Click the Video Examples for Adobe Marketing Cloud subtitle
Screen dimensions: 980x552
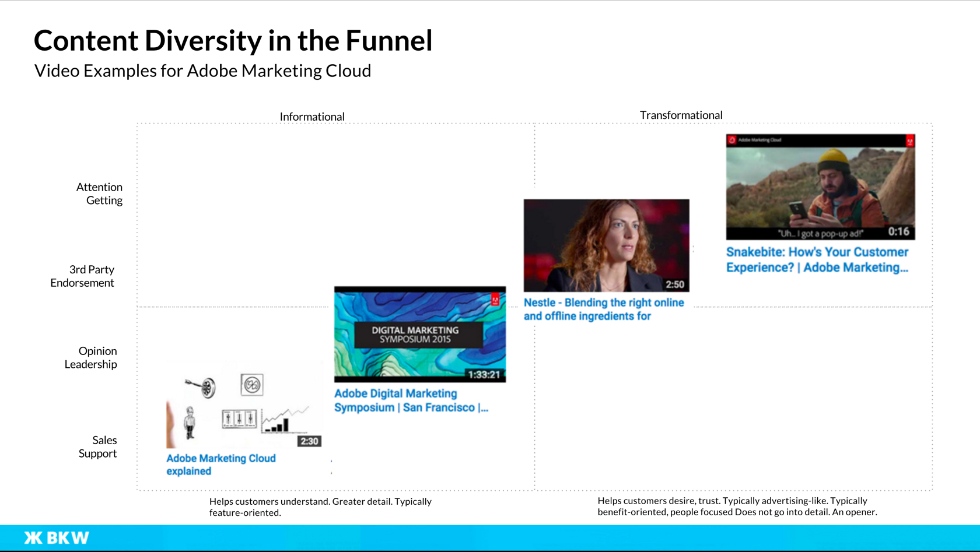coord(202,71)
